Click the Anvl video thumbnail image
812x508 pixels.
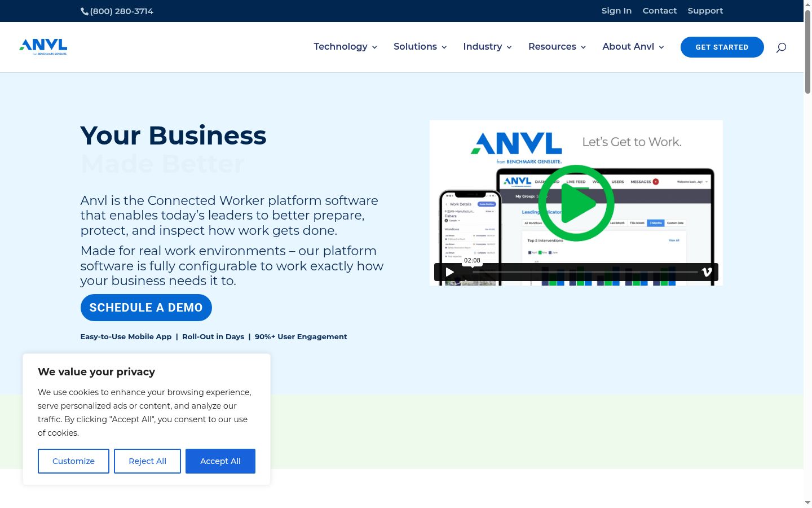pyautogui.click(x=576, y=203)
